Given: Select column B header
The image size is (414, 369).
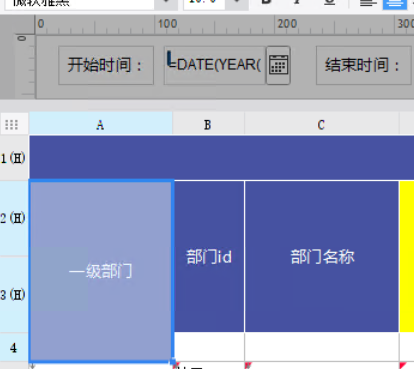Looking at the screenshot, I should pyautogui.click(x=208, y=124).
